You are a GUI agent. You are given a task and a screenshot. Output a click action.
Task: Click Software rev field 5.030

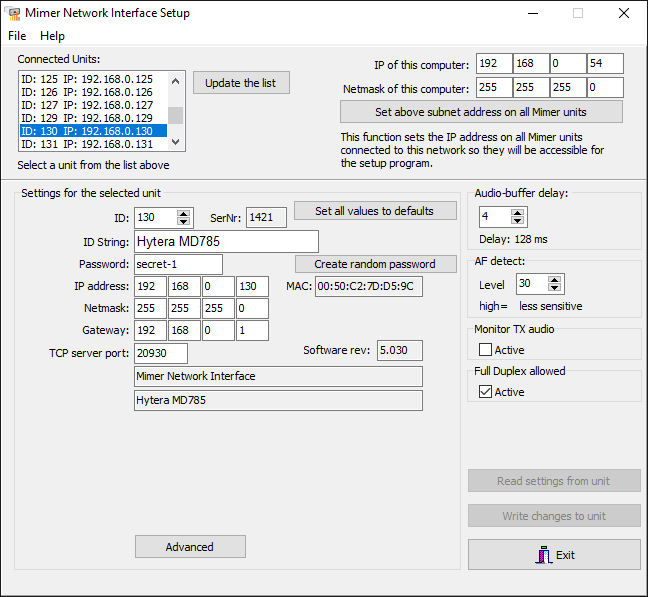tap(400, 350)
